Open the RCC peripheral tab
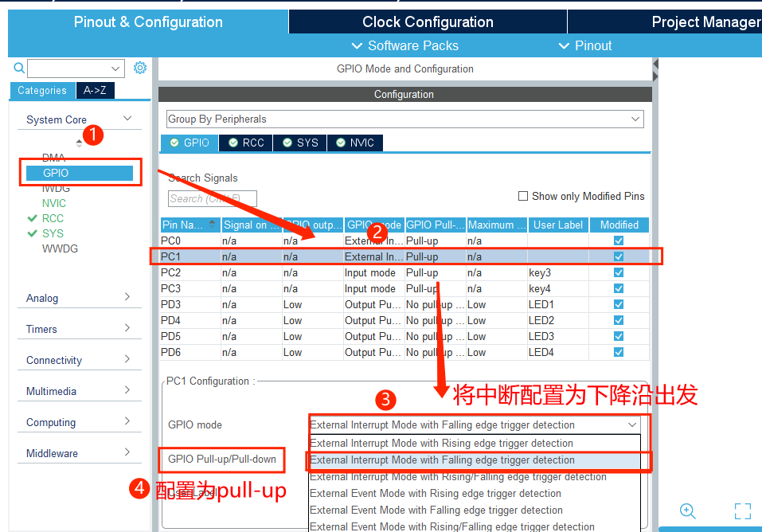 point(246,143)
